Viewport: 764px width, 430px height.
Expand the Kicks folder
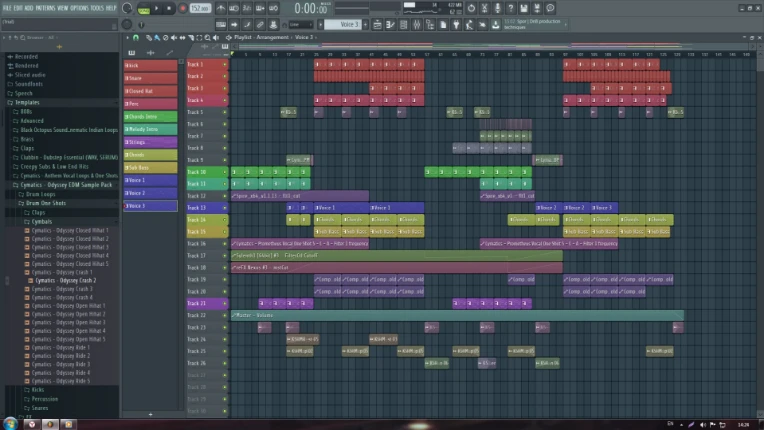pyautogui.click(x=38, y=390)
